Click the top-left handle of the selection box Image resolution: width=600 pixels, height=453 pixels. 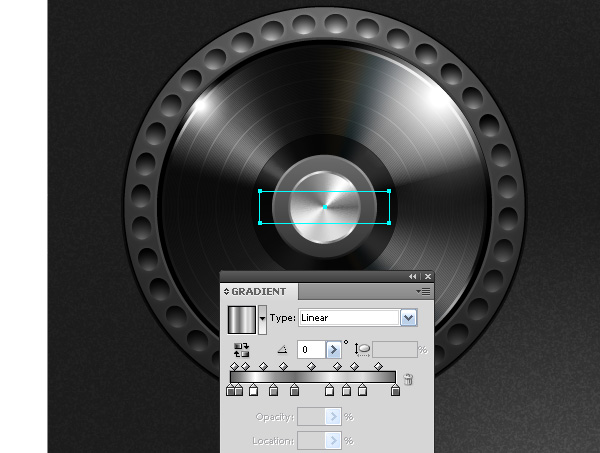click(260, 191)
